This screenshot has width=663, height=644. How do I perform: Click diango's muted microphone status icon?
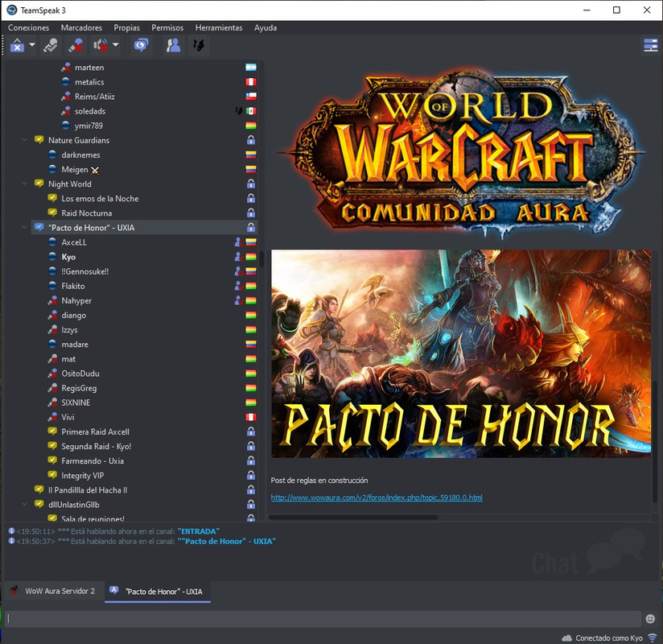tap(52, 316)
